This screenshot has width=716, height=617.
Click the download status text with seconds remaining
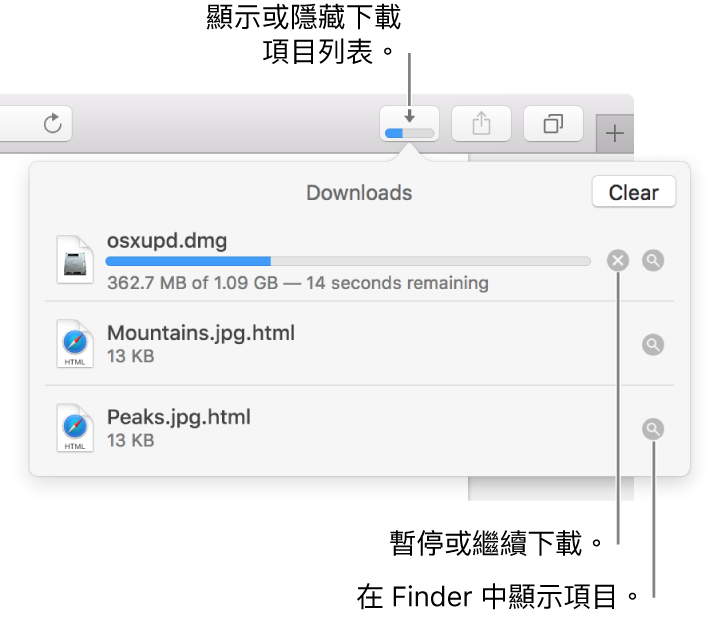coord(298,283)
